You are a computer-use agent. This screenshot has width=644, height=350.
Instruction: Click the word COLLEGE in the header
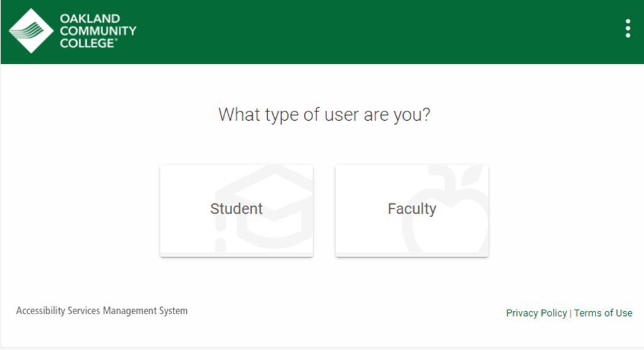(87, 43)
